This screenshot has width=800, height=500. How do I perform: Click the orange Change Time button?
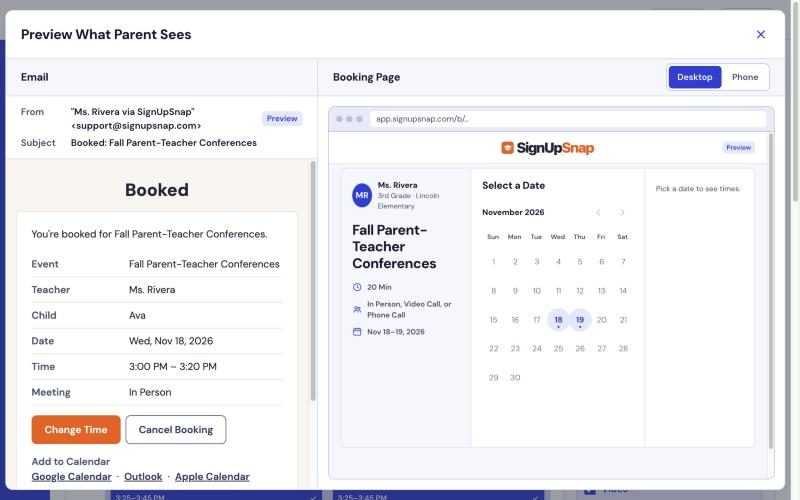point(76,430)
